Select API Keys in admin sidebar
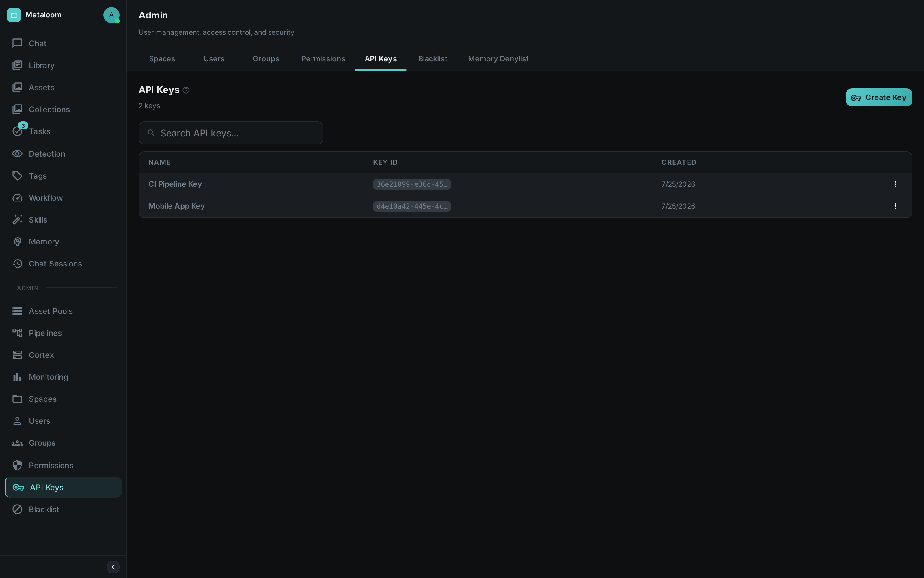This screenshot has height=578, width=924. click(63, 488)
